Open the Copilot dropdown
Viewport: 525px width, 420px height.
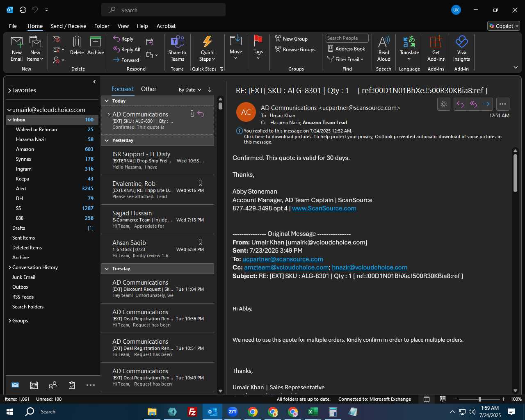[504, 26]
